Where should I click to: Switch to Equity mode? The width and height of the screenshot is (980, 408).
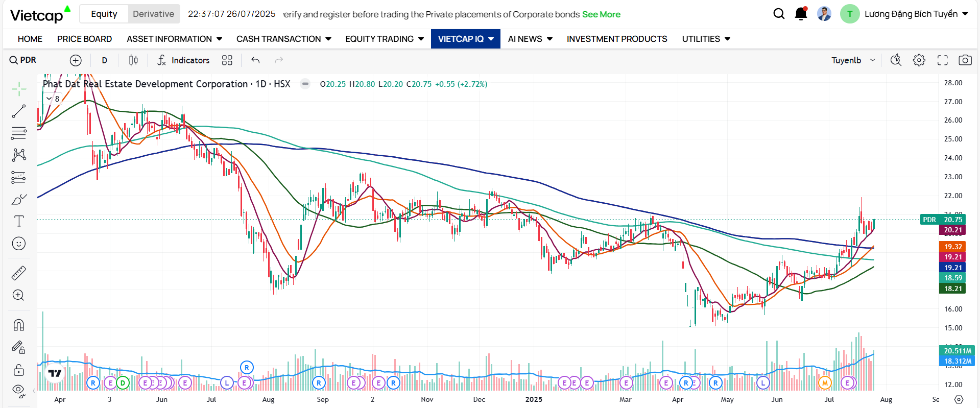104,14
